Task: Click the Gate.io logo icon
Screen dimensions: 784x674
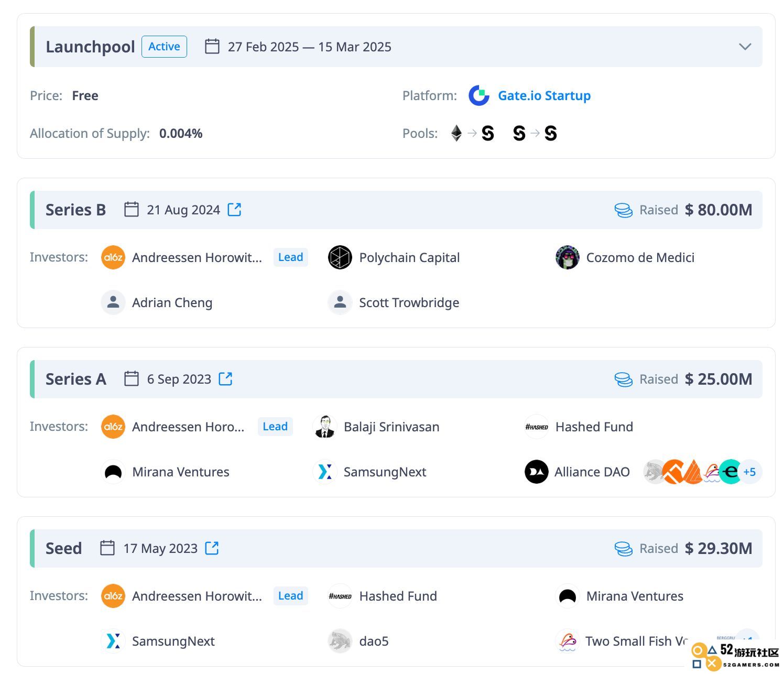Action: [x=479, y=95]
